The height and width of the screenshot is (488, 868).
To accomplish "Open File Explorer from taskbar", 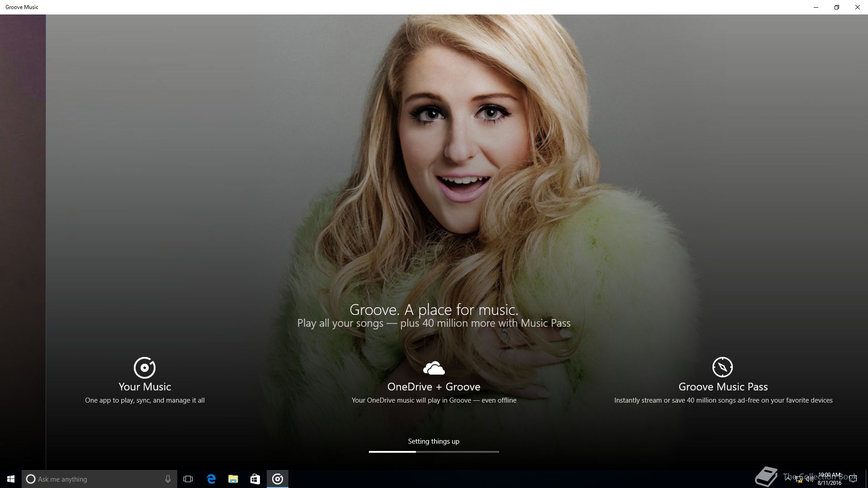I will point(233,479).
